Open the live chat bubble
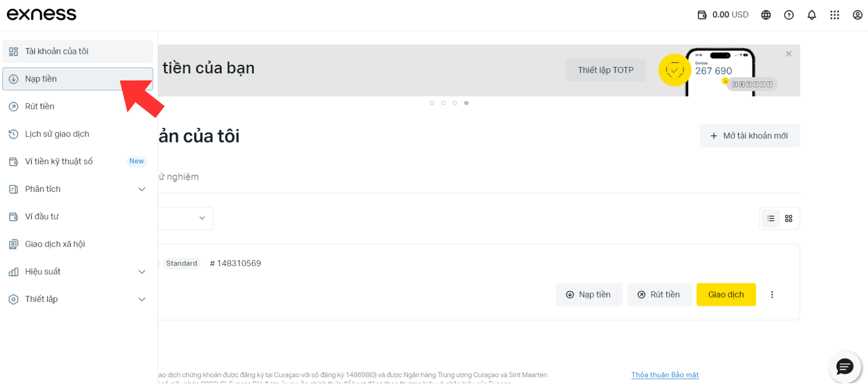 coord(844,366)
